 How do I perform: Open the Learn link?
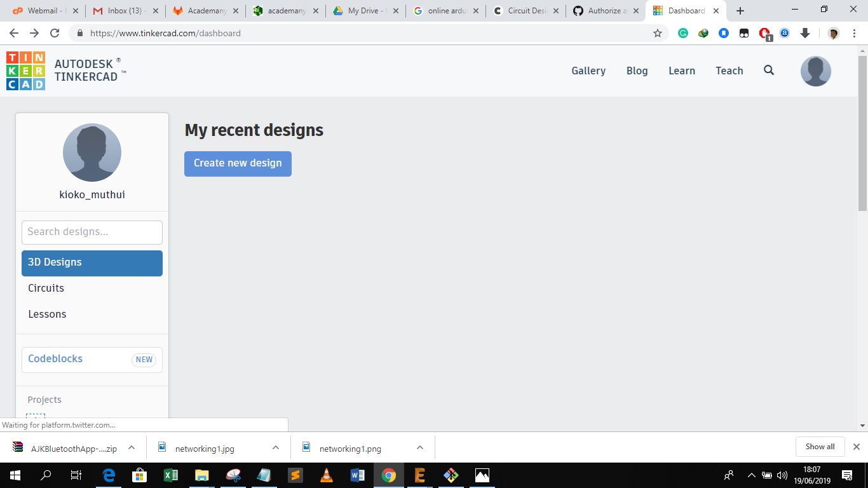(x=682, y=71)
